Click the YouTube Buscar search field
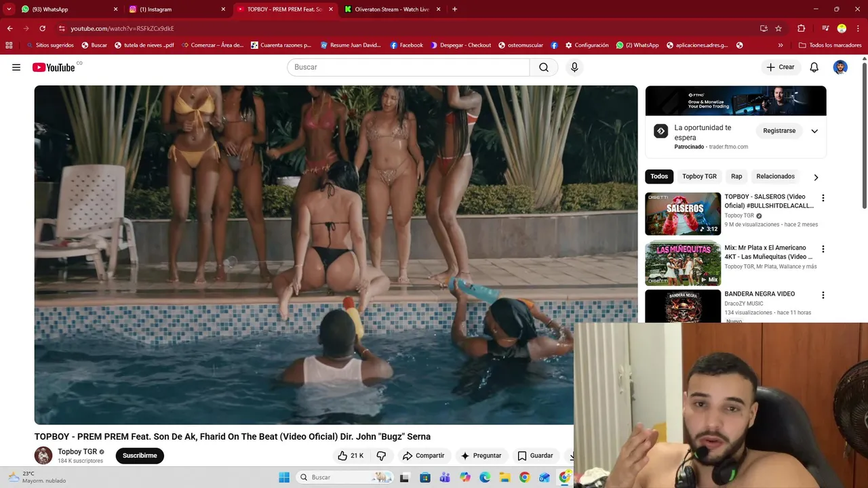The image size is (868, 488). (408, 67)
